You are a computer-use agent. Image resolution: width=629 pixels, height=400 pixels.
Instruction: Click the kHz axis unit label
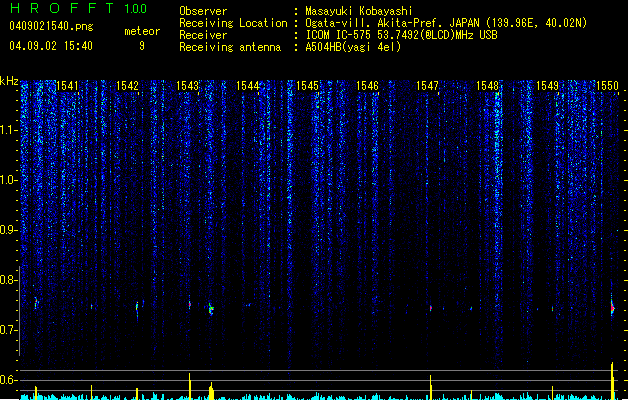coord(9,81)
